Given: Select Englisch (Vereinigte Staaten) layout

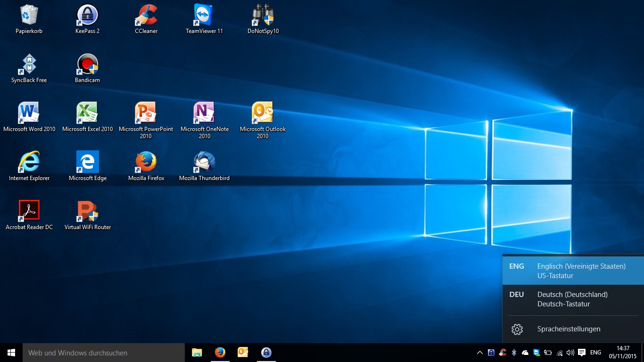Looking at the screenshot, I should (572, 271).
